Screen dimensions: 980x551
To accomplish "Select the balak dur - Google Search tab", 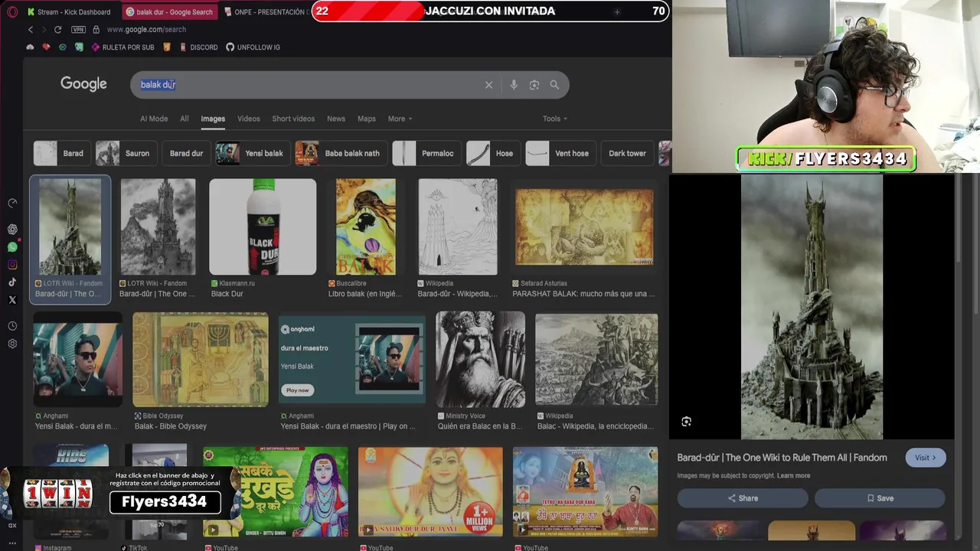I will point(169,11).
